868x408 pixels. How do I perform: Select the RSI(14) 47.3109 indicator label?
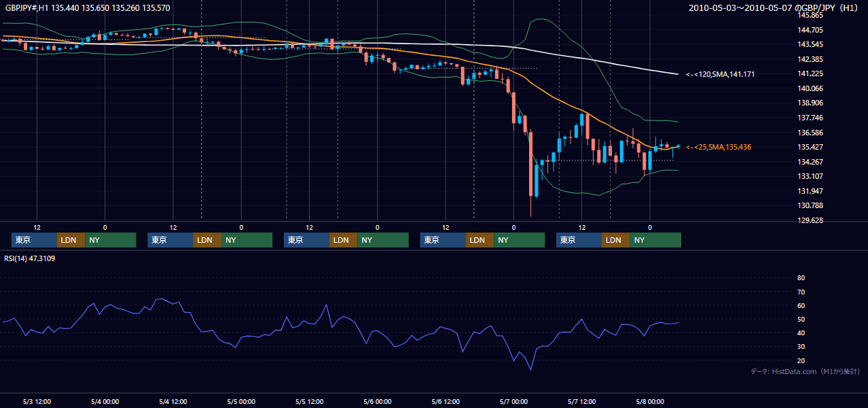pos(30,258)
